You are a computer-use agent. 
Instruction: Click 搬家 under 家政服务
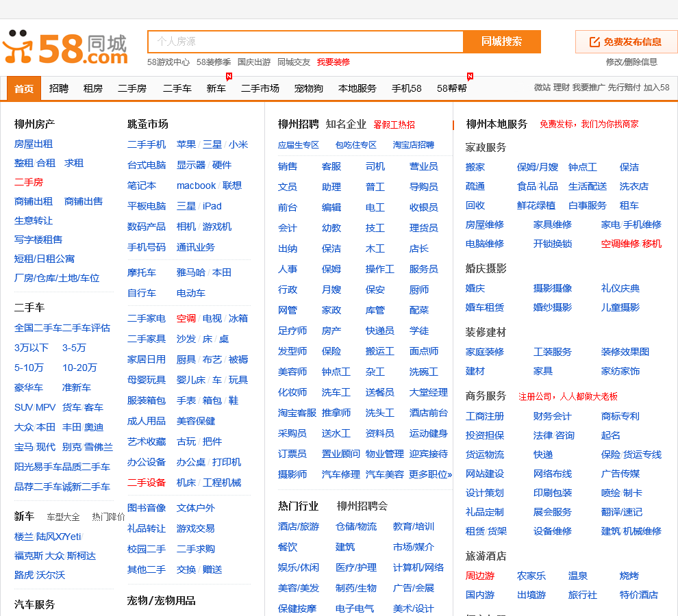click(475, 167)
